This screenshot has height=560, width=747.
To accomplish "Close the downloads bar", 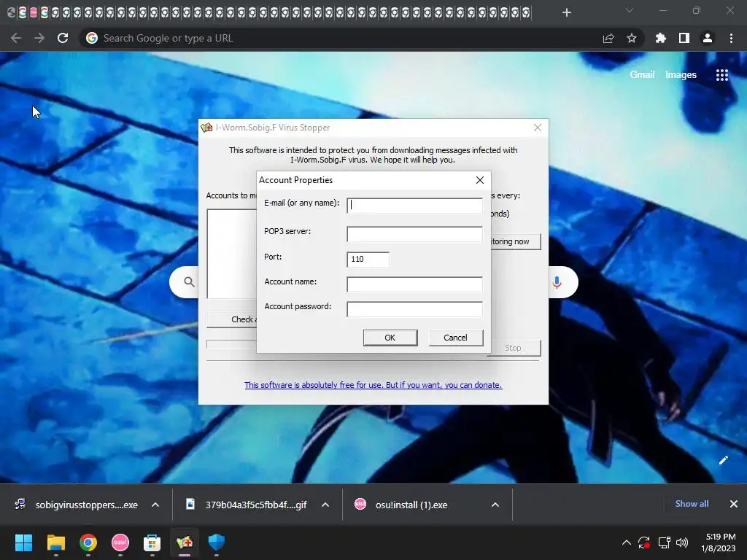I will 734,504.
